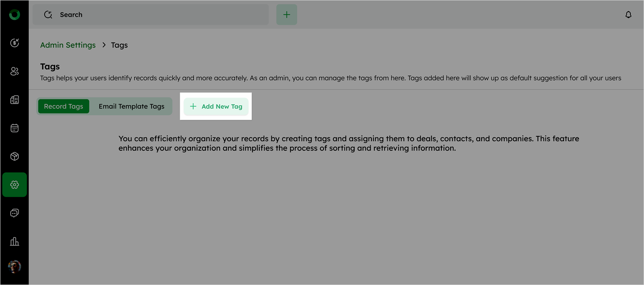Viewport: 644px width, 285px height.
Task: Select the Settings gear in sidebar
Action: pos(14,185)
